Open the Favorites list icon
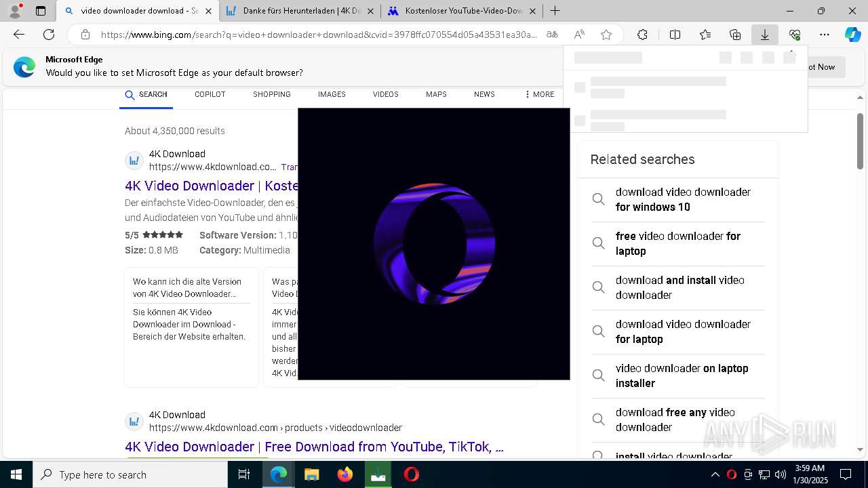This screenshot has height=488, width=868. 705,35
